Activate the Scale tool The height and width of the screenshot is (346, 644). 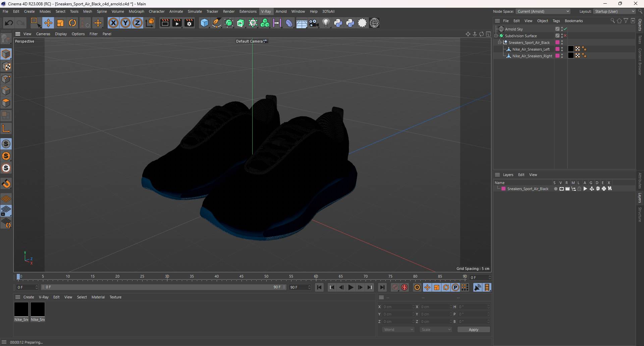(60, 23)
